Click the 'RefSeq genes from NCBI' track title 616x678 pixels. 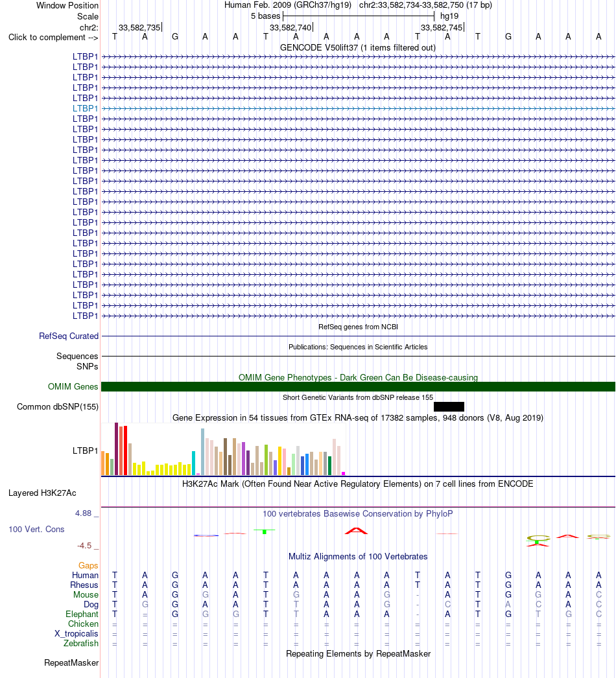358,327
